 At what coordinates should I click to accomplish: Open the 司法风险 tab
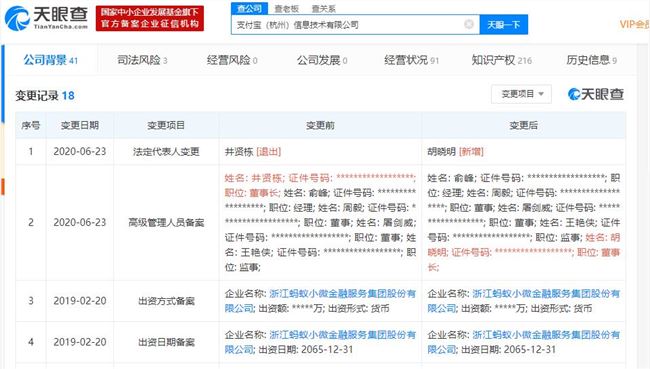(142, 61)
